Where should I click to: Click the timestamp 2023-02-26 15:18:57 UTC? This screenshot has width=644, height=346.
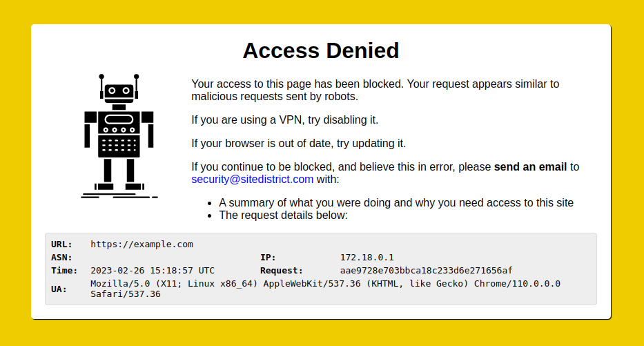coord(153,271)
